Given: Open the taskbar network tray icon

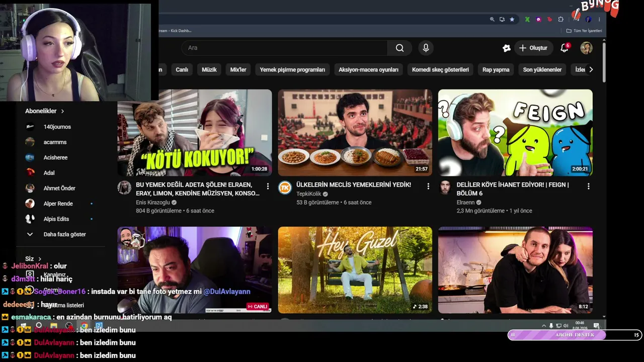Looking at the screenshot, I should (558, 326).
